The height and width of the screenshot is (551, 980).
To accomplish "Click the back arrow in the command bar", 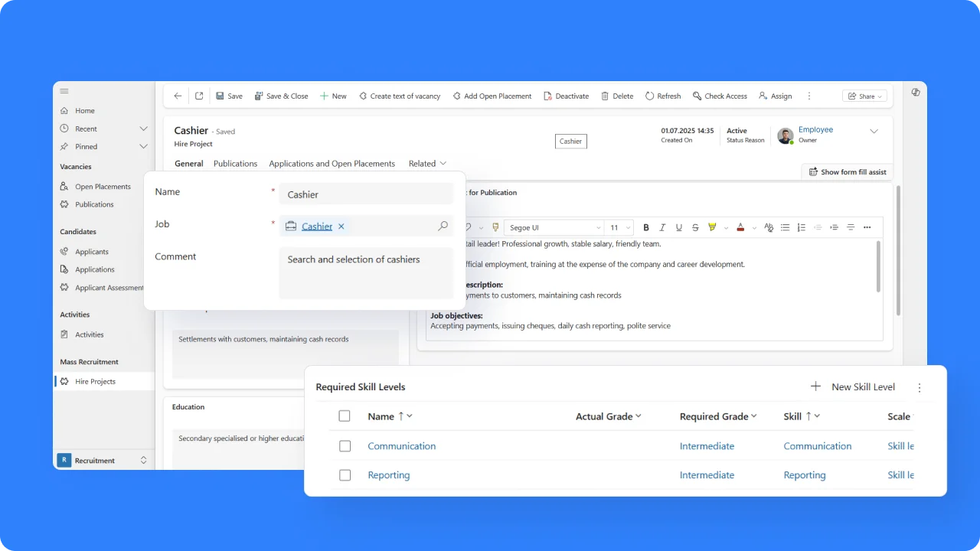I will (x=178, y=96).
